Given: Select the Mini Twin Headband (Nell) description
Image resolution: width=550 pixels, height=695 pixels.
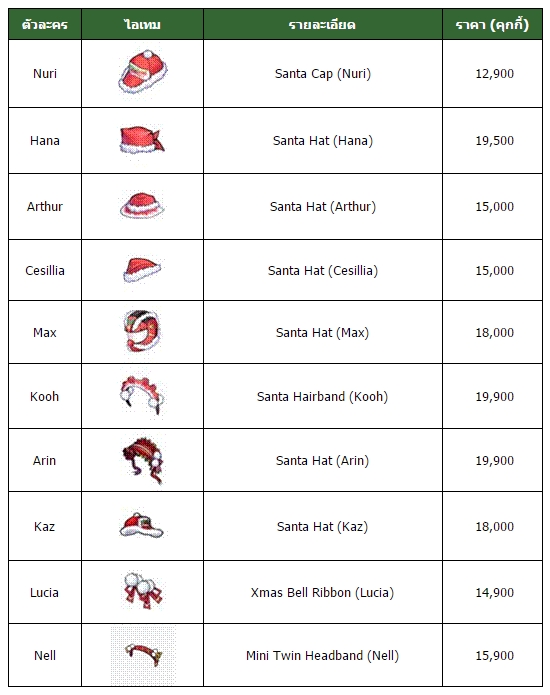Looking at the screenshot, I should (x=322, y=656).
